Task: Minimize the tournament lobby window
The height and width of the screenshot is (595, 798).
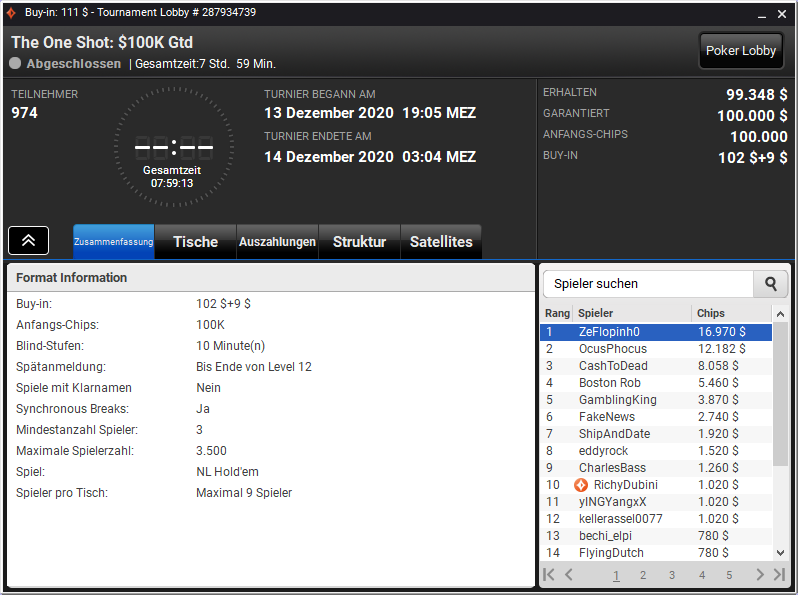Action: pos(761,14)
